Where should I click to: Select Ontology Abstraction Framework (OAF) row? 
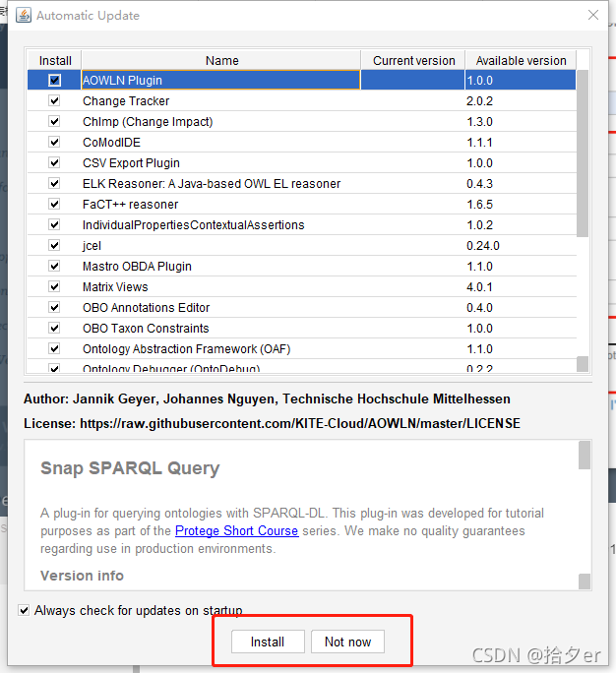coord(302,348)
